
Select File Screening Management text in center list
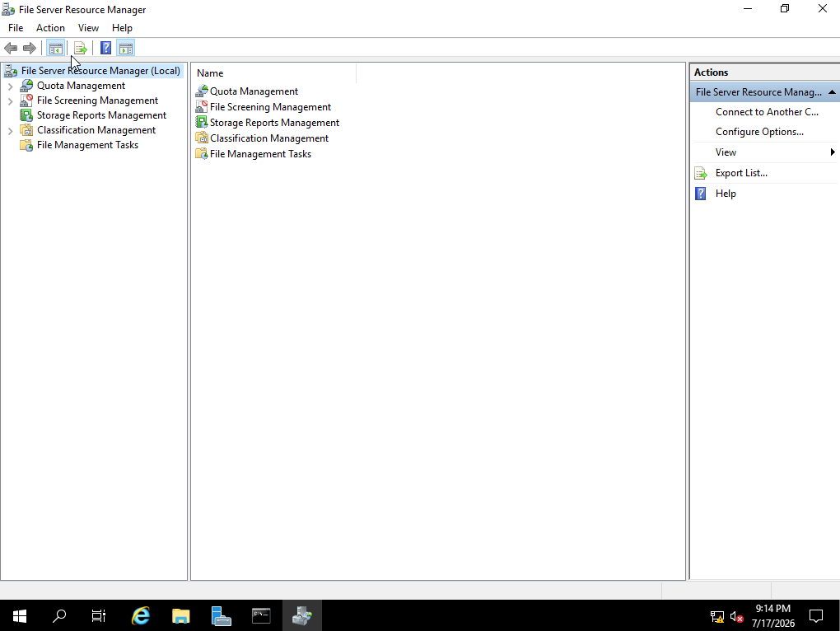[x=271, y=106]
